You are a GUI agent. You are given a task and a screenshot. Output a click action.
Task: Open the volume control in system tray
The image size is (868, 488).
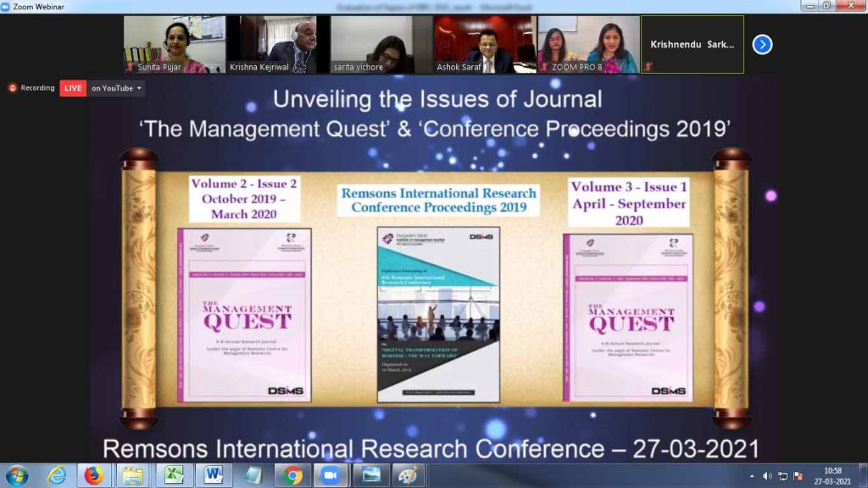pyautogui.click(x=767, y=476)
